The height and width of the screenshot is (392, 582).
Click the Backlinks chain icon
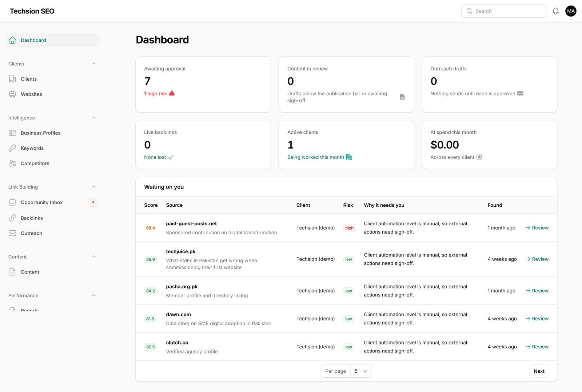pos(12,218)
